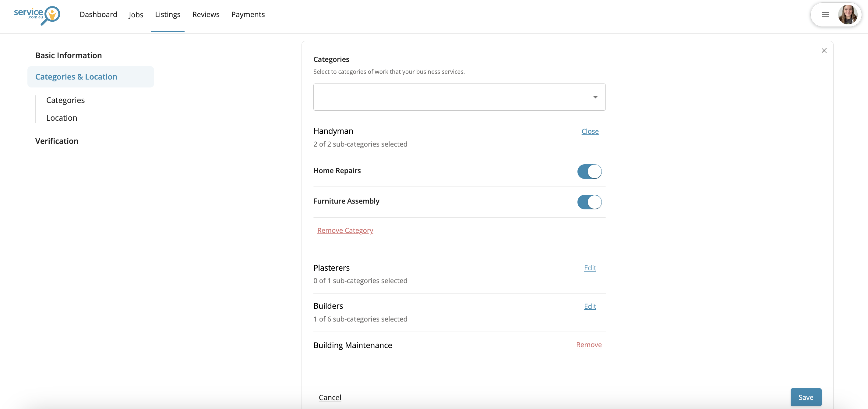Click the user profile avatar
Viewport: 868px width, 409px height.
point(848,15)
